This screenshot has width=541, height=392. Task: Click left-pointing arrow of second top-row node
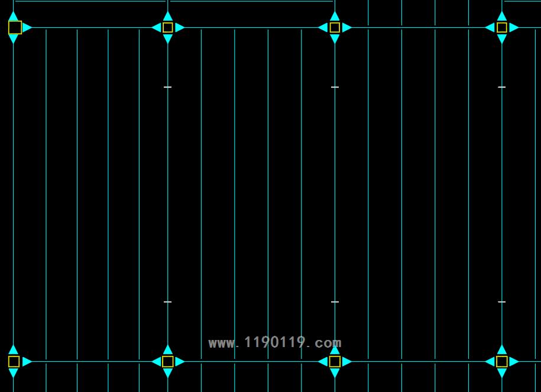[x=156, y=27]
